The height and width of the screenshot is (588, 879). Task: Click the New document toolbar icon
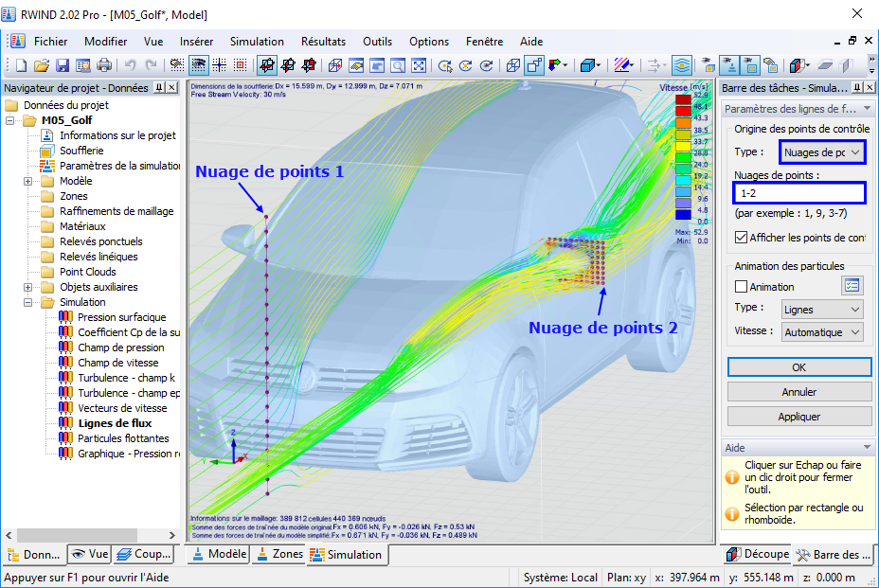[21, 65]
